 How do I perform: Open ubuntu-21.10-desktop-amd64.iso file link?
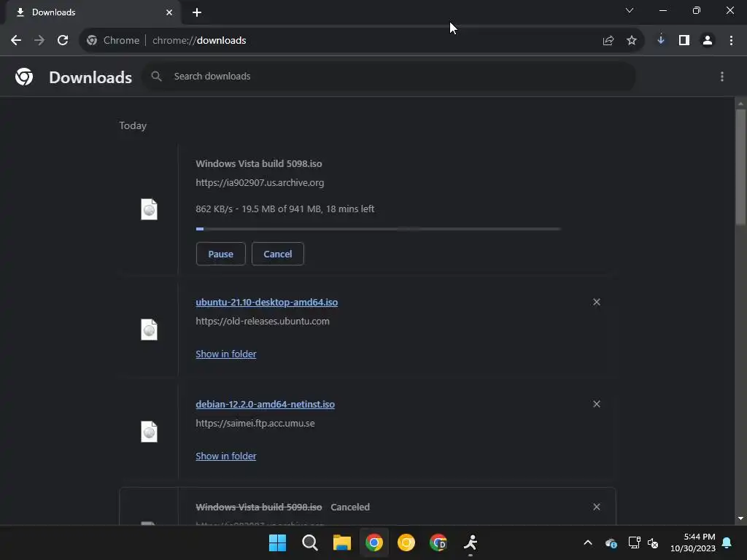(x=267, y=303)
